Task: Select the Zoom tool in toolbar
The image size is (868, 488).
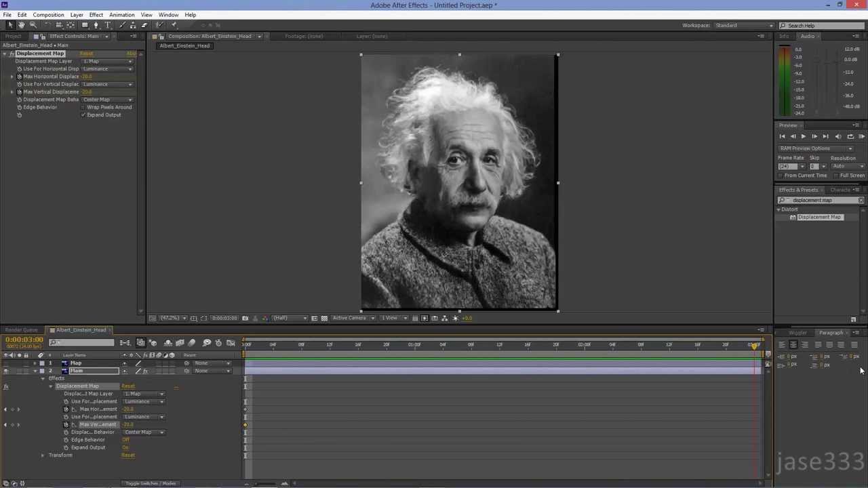Action: (33, 25)
